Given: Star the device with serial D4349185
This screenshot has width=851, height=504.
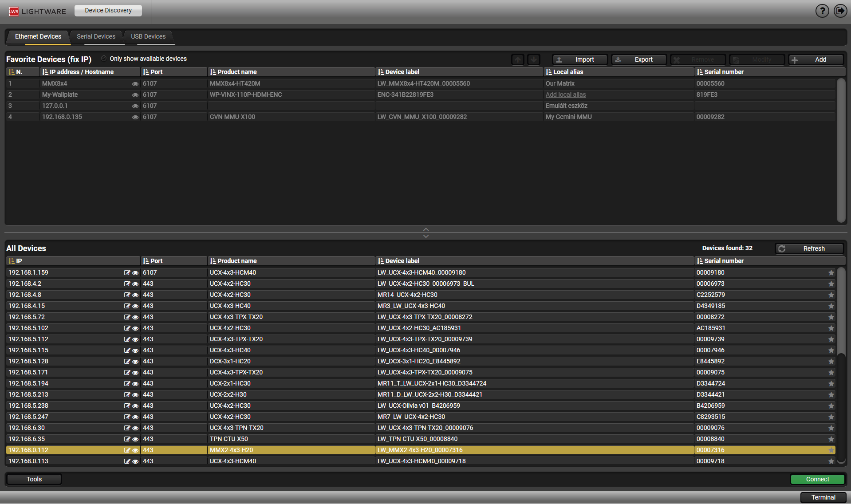Looking at the screenshot, I should [x=831, y=306].
